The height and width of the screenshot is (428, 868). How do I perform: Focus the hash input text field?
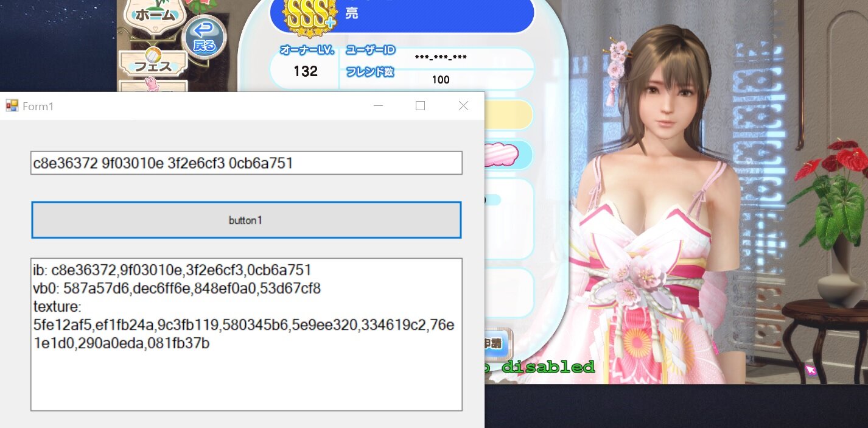click(x=246, y=163)
